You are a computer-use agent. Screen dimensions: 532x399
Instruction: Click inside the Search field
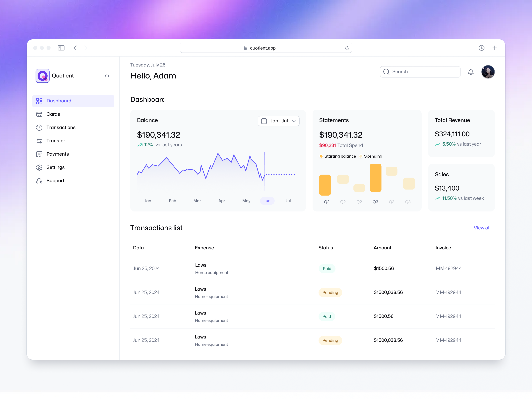tap(420, 72)
